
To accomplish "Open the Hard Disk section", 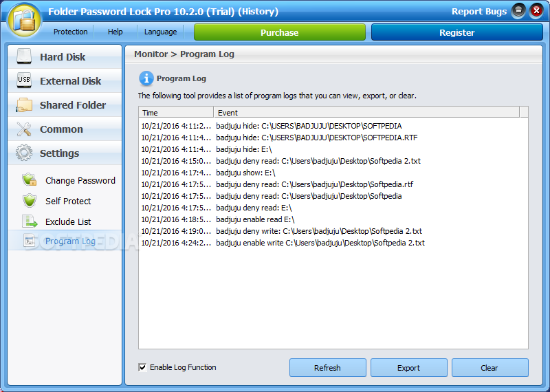I will pyautogui.click(x=65, y=56).
